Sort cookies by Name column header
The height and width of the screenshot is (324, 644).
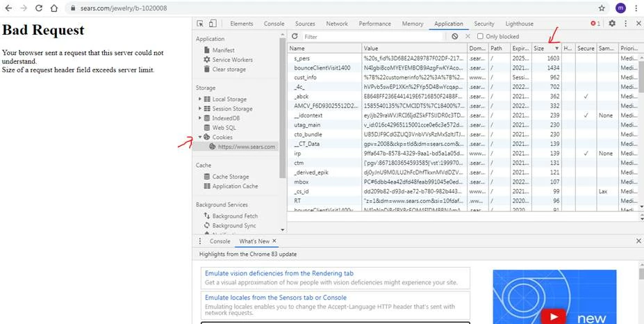324,48
